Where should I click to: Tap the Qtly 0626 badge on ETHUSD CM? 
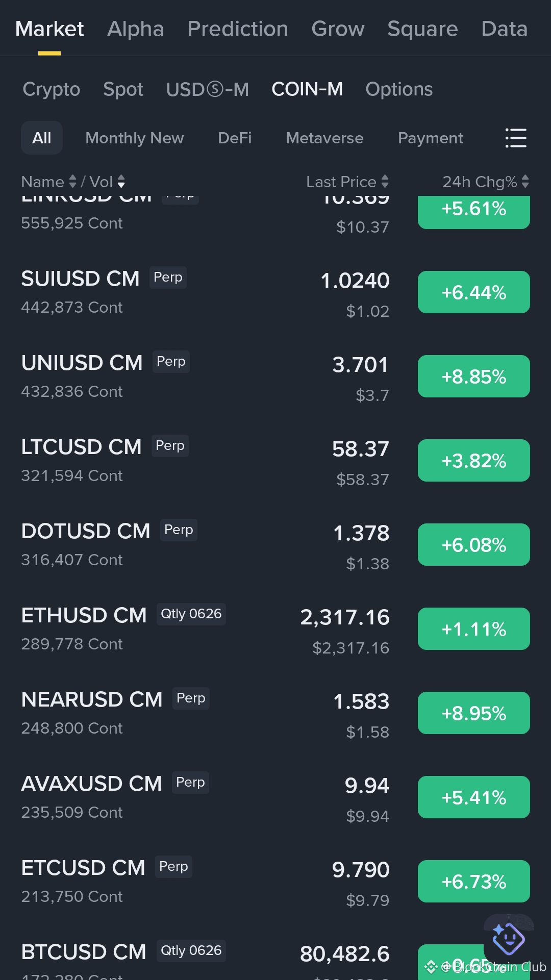pyautogui.click(x=191, y=614)
